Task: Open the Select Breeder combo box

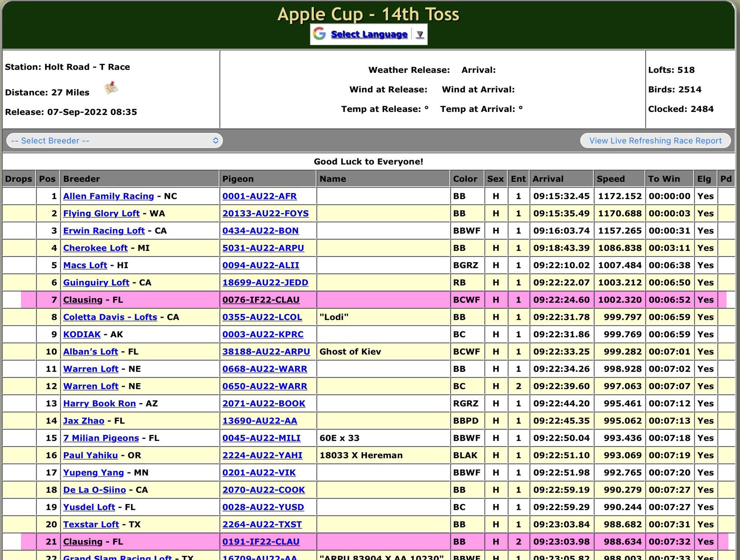Action: (114, 140)
